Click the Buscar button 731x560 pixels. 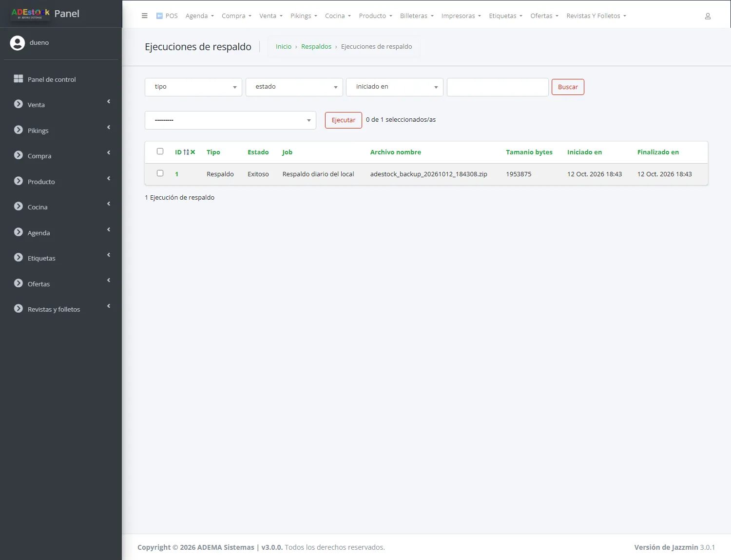click(568, 87)
